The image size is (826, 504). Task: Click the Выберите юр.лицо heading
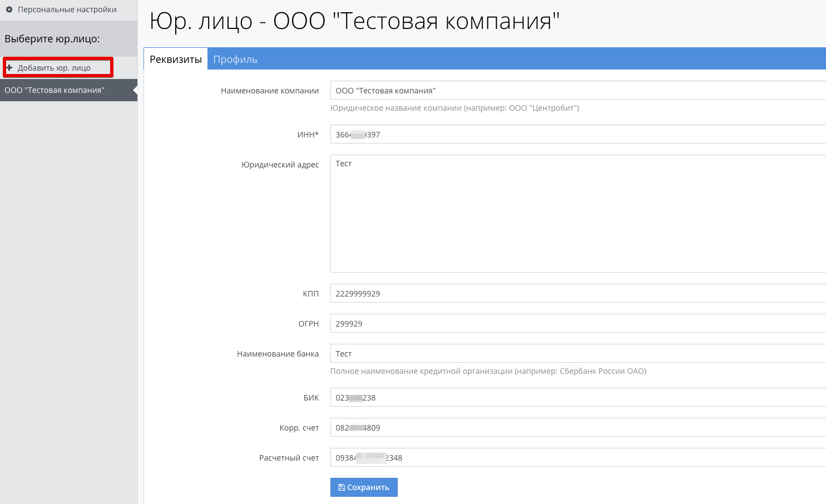tap(52, 39)
